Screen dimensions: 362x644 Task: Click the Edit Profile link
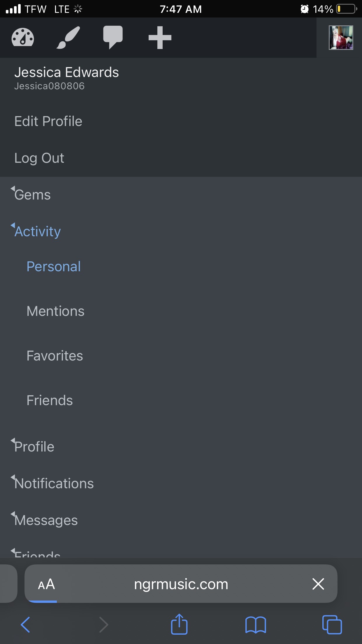coord(48,121)
